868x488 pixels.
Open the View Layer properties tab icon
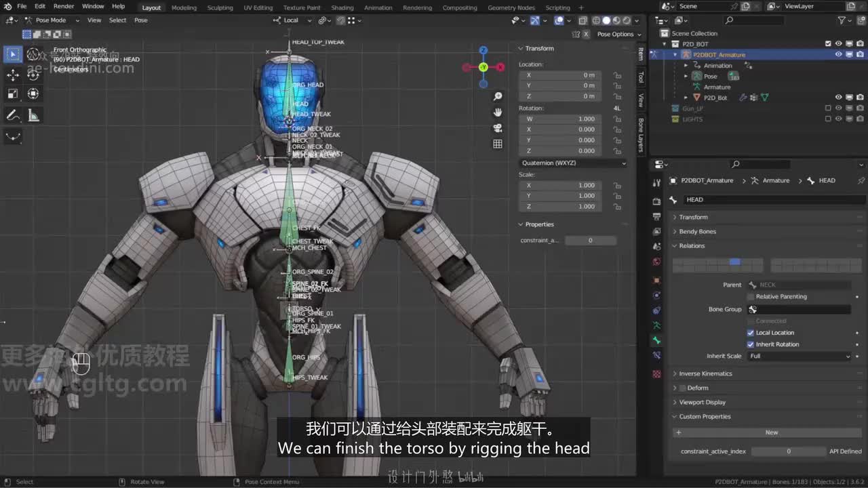coord(656,232)
